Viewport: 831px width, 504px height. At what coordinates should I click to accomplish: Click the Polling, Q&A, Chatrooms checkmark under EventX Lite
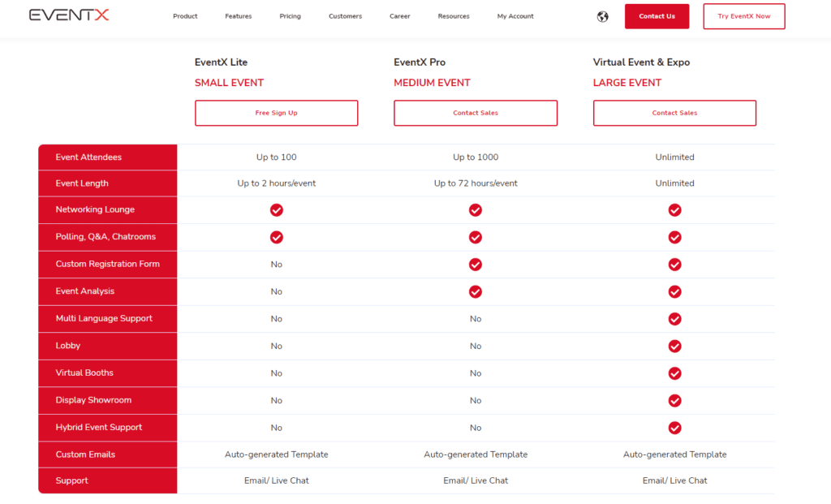(x=276, y=237)
